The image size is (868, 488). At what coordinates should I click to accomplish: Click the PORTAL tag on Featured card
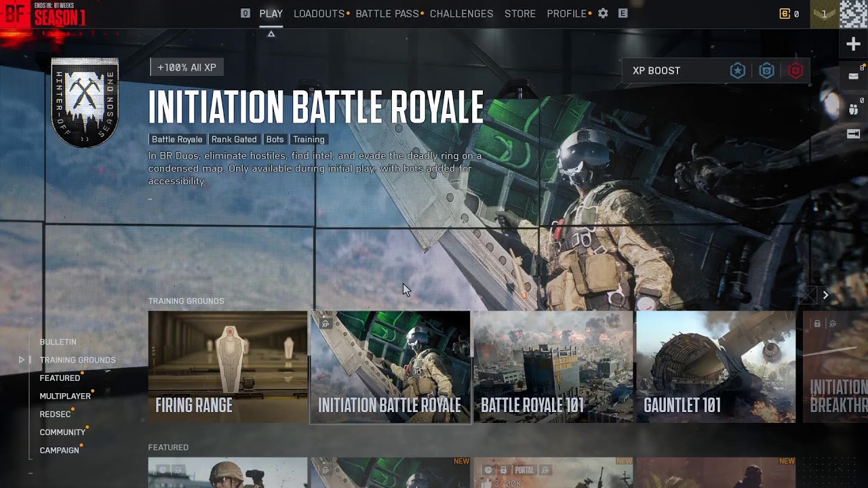524,470
